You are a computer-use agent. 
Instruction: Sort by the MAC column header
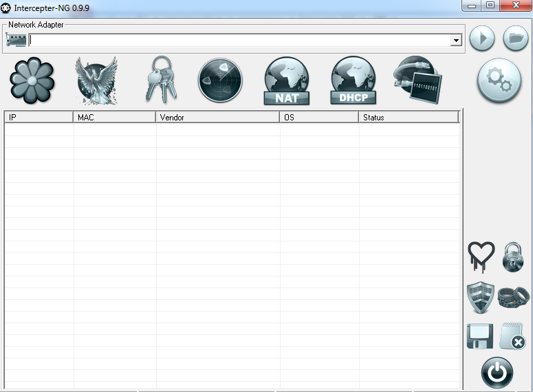coord(114,118)
